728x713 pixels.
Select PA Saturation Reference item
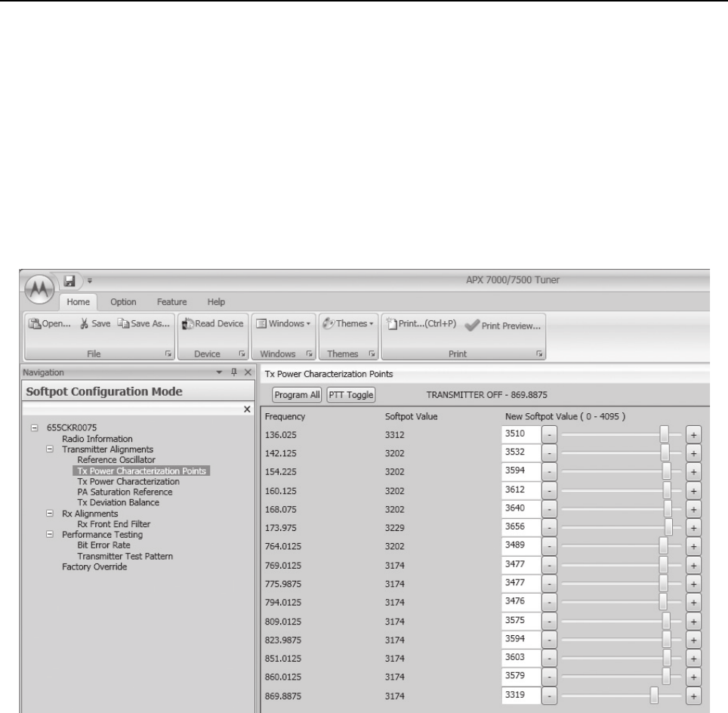coord(125,492)
